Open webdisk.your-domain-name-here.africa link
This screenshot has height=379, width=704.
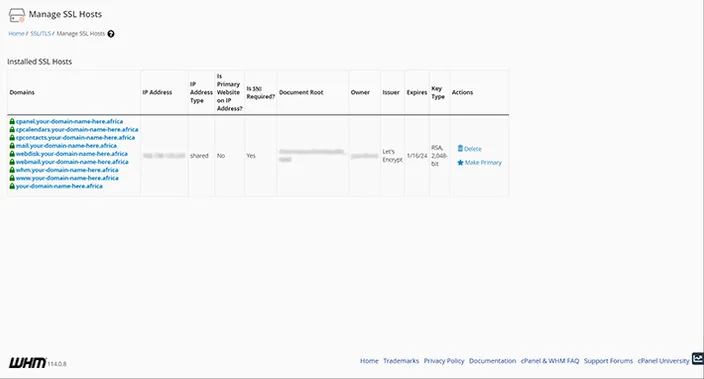tap(71, 154)
